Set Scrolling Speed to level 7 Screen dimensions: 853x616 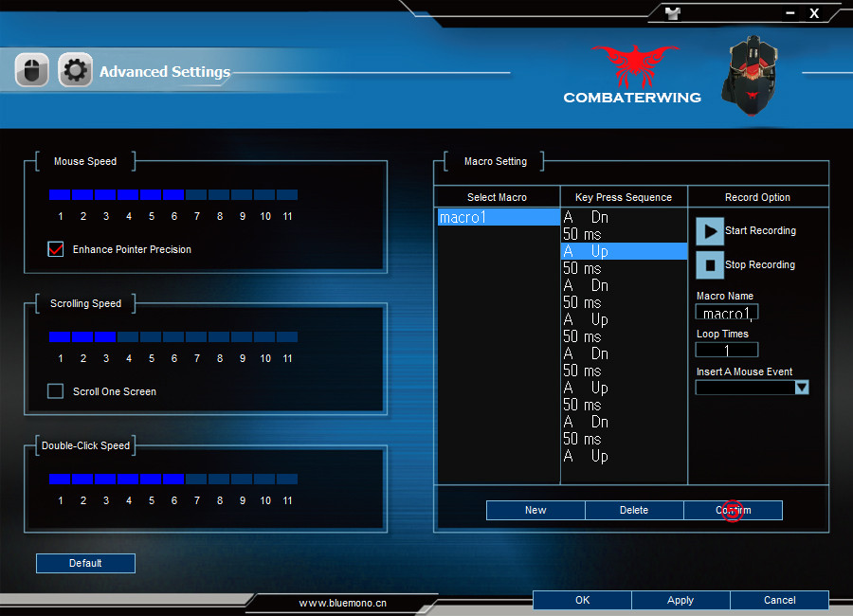[x=196, y=336]
